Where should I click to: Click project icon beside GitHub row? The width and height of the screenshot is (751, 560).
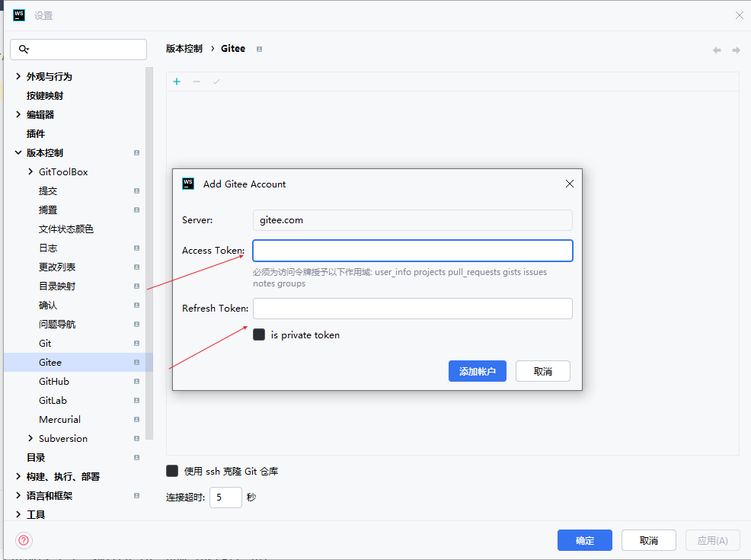pyautogui.click(x=136, y=381)
